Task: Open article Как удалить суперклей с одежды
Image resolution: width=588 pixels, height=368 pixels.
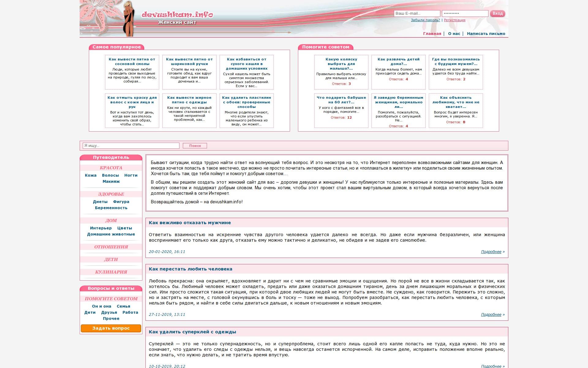Action: coord(192,332)
